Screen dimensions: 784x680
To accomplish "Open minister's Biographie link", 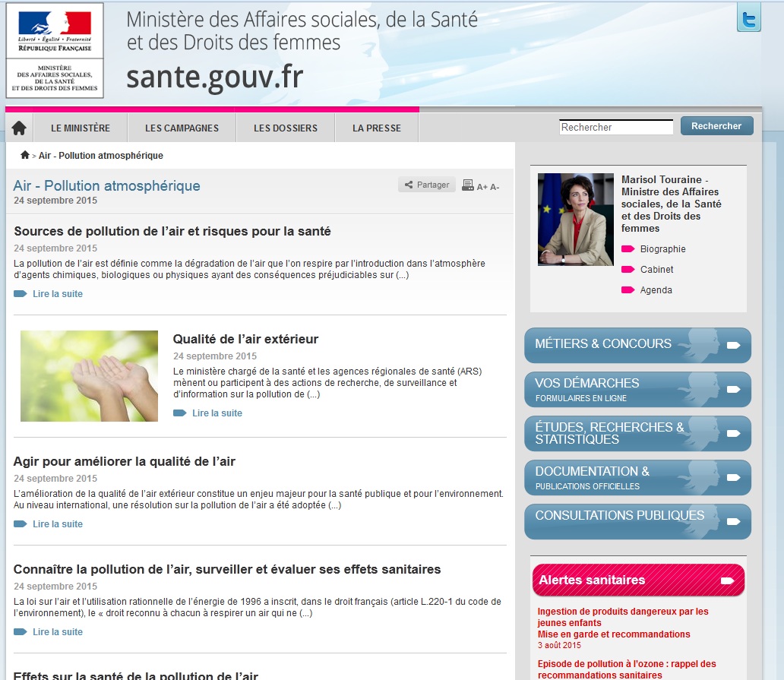I will click(662, 249).
